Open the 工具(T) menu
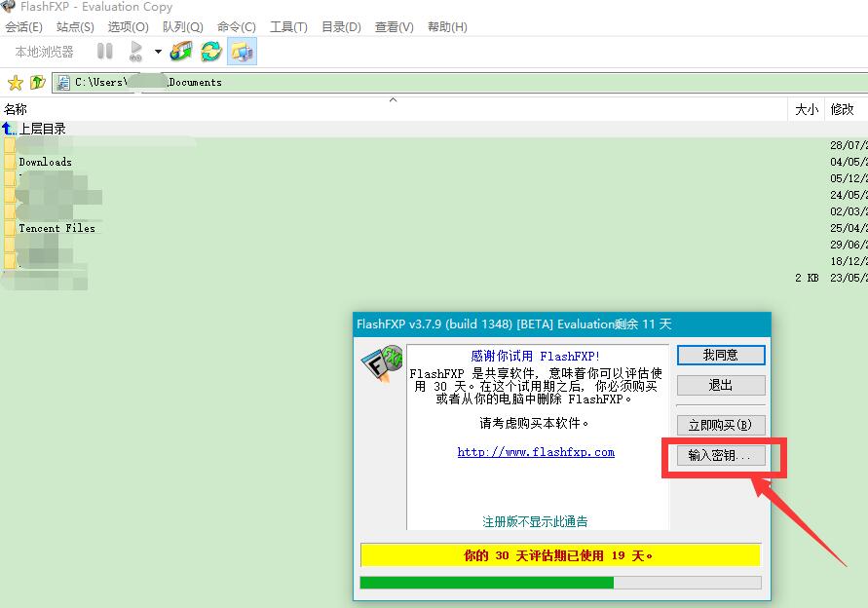The image size is (868, 608). pyautogui.click(x=288, y=26)
